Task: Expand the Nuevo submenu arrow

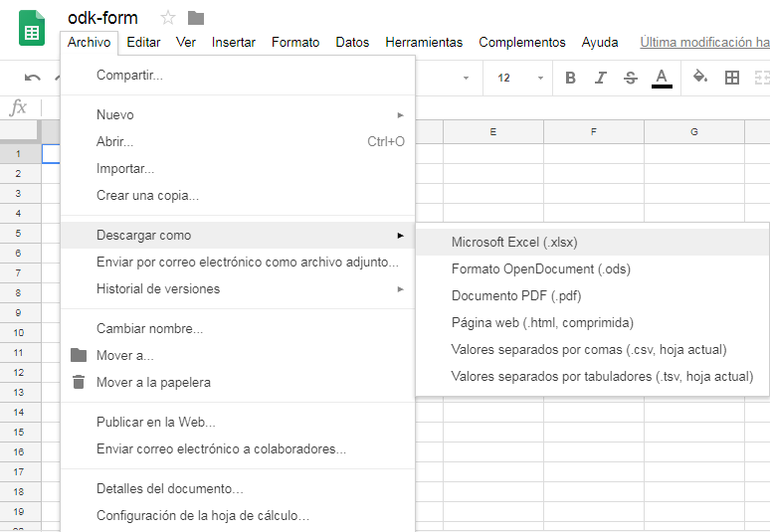Action: [x=400, y=115]
